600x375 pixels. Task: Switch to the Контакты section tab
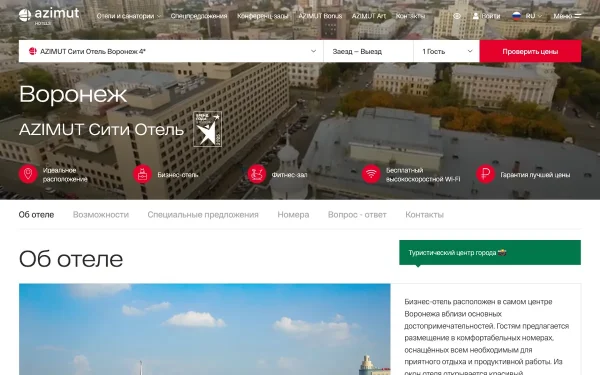tap(424, 215)
